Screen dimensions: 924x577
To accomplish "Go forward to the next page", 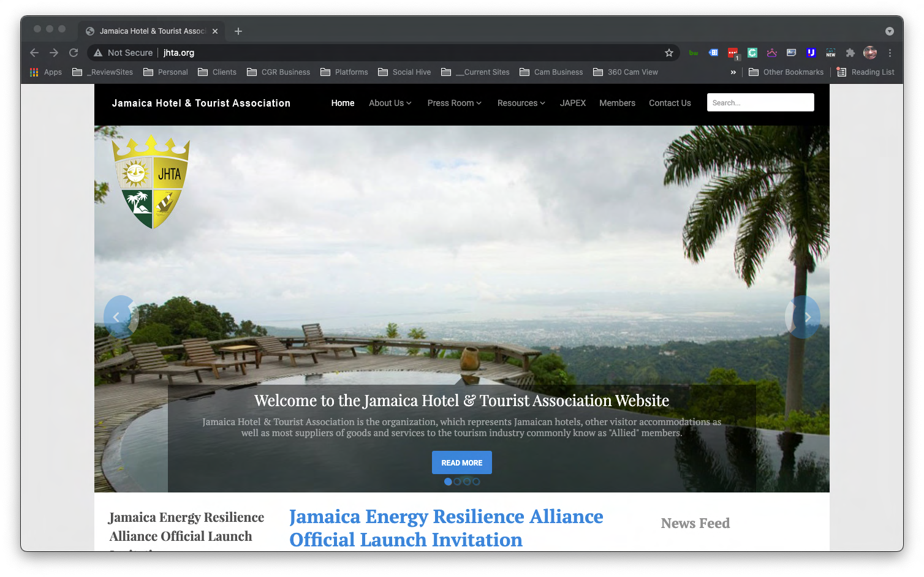I will coord(54,53).
